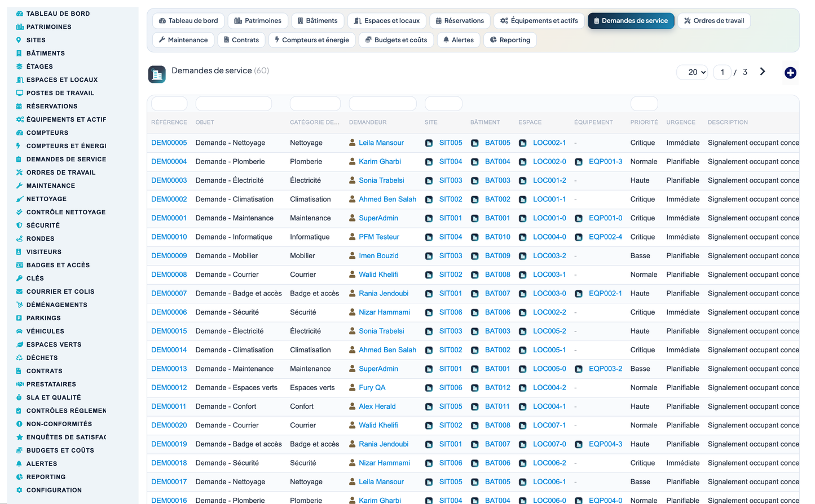This screenshot has height=504, width=815.
Task: Click space icon beside LOC001-2 in DEM00003 row
Action: [523, 181]
